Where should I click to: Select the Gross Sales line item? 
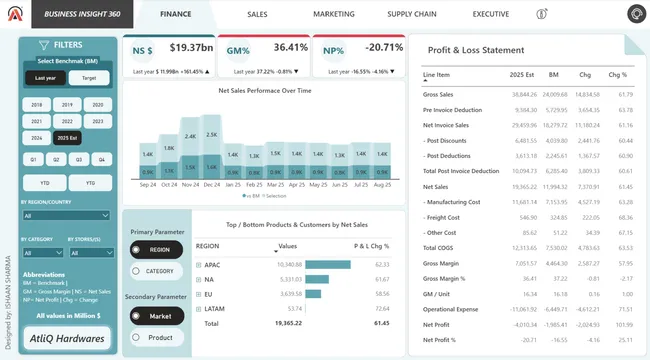[438, 95]
